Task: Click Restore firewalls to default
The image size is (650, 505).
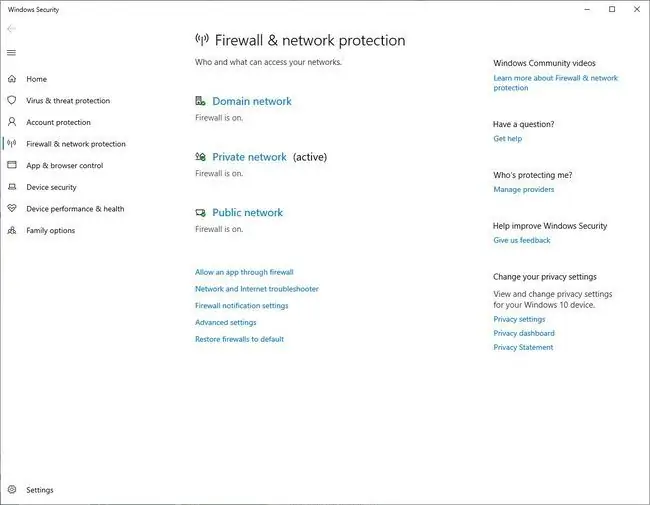Action: point(239,339)
